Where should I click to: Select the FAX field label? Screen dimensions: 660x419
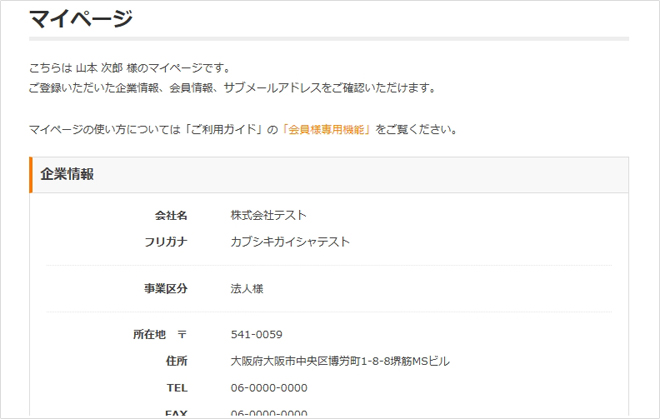(176, 413)
